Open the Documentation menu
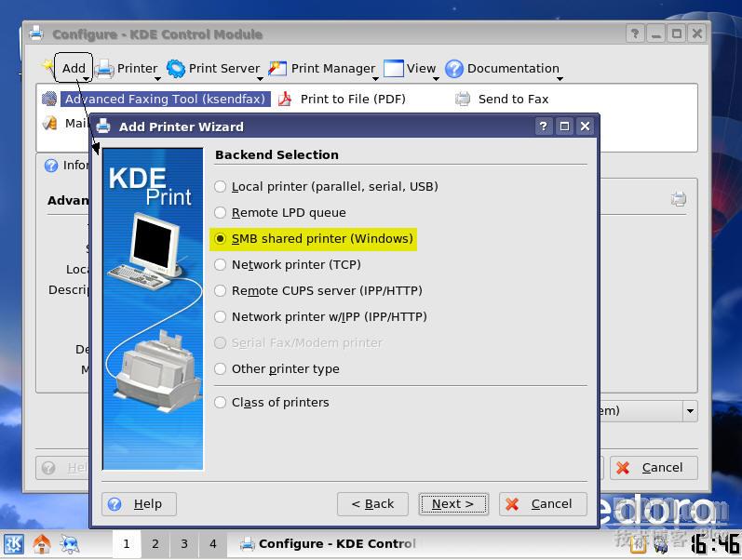The image size is (742, 560). (x=513, y=69)
